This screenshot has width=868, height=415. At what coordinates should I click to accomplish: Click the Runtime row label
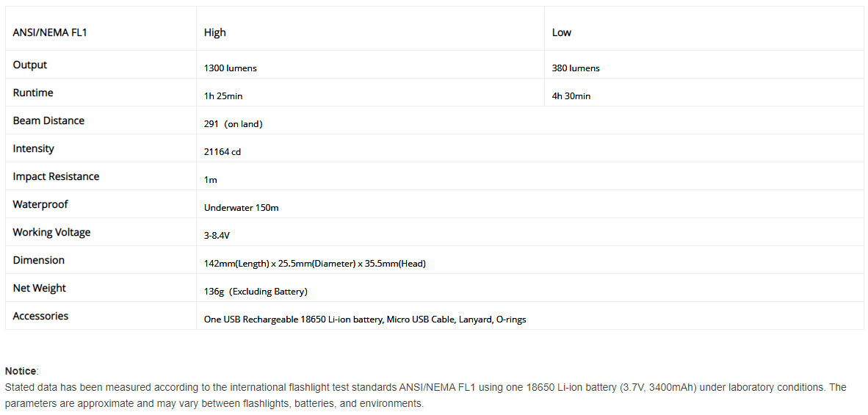click(x=33, y=93)
